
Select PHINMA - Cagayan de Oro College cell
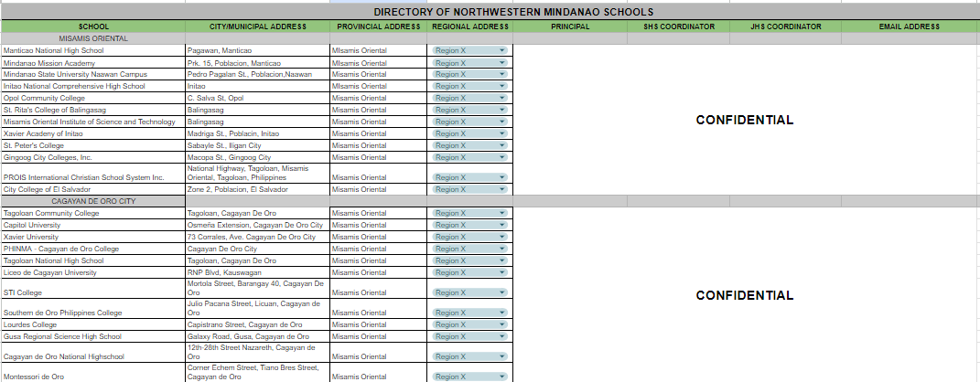click(x=93, y=249)
